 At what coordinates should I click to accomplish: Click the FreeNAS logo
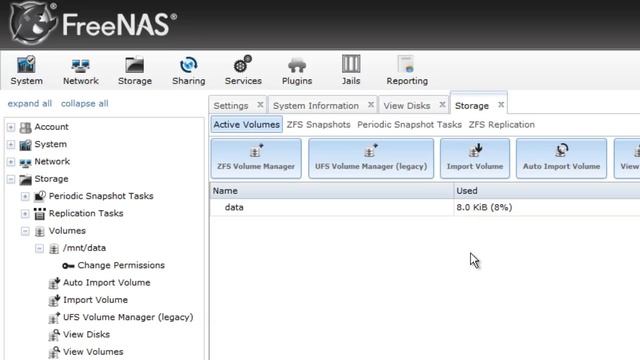[93, 24]
